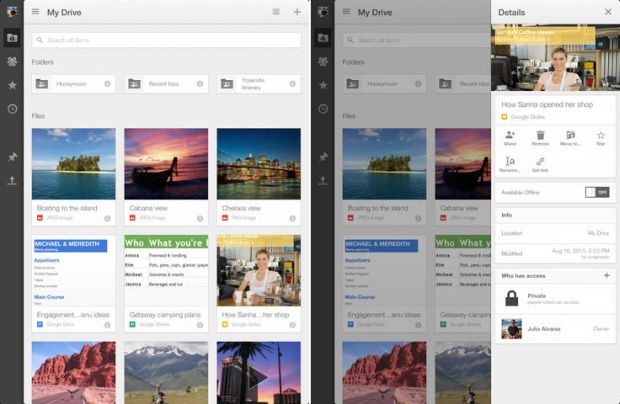This screenshot has width=620, height=404.
Task: Tap the plus add button on left screen
Action: point(297,12)
